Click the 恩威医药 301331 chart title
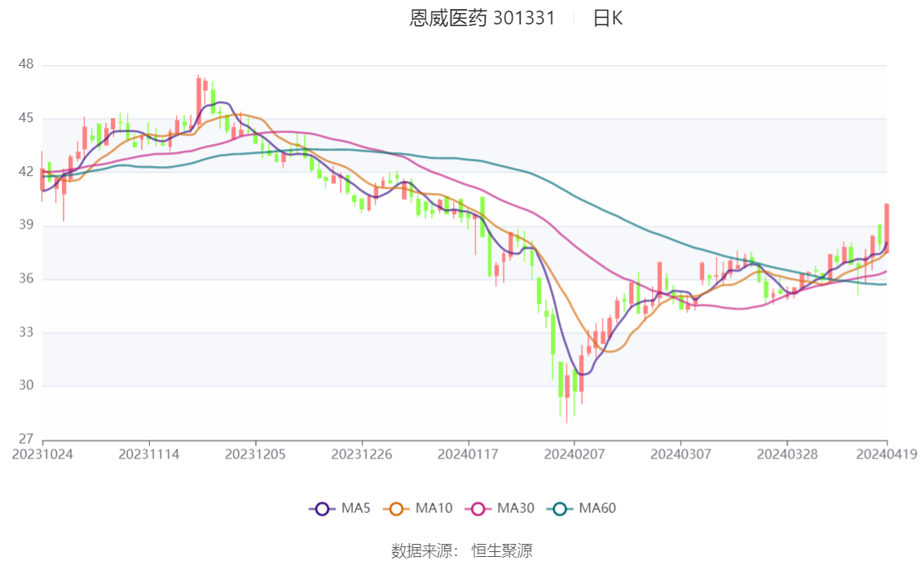 [482, 18]
